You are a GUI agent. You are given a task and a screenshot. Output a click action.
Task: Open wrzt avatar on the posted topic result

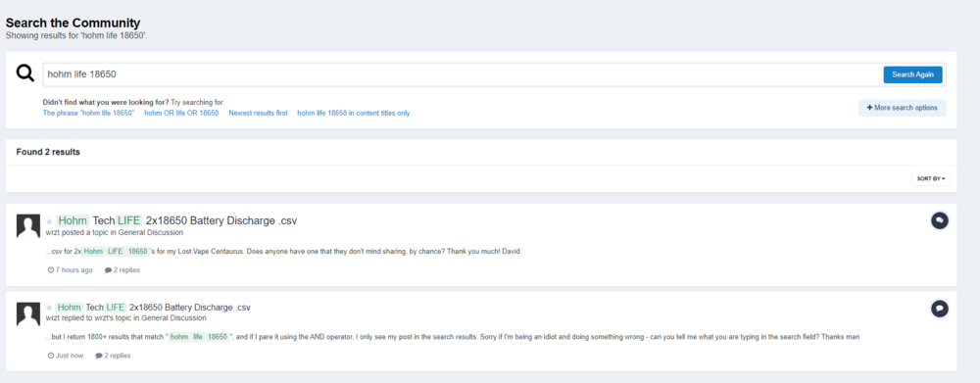(28, 226)
